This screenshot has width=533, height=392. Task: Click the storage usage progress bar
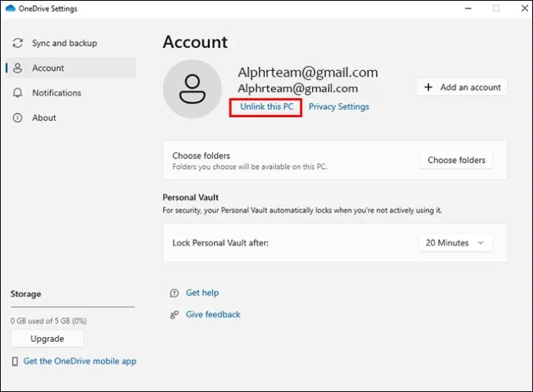73,307
